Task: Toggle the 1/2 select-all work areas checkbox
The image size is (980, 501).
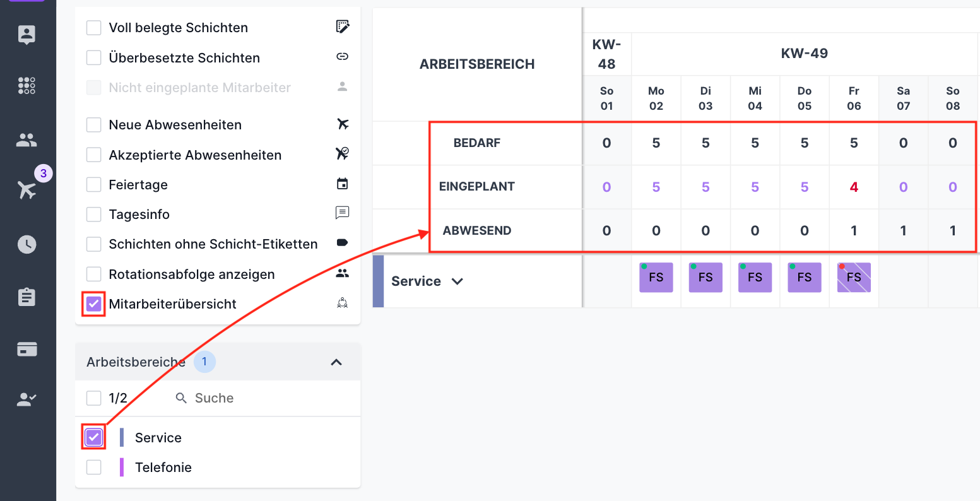Action: (93, 398)
